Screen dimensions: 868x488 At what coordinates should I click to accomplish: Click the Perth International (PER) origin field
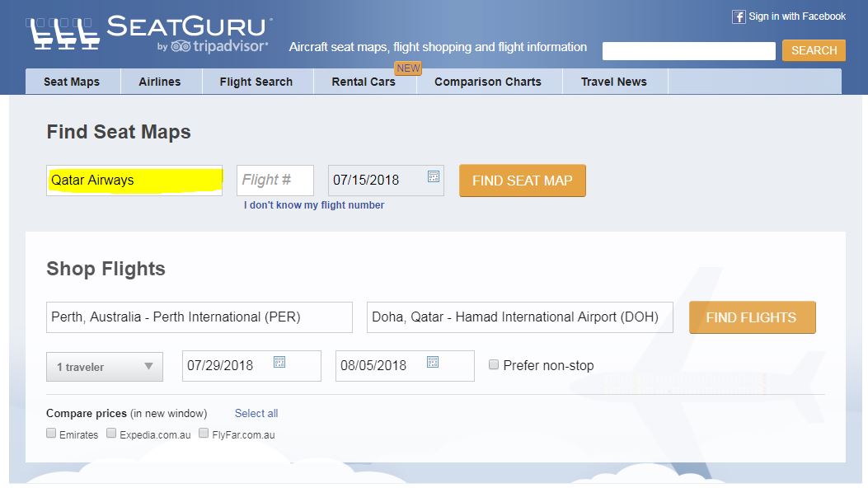[199, 317]
